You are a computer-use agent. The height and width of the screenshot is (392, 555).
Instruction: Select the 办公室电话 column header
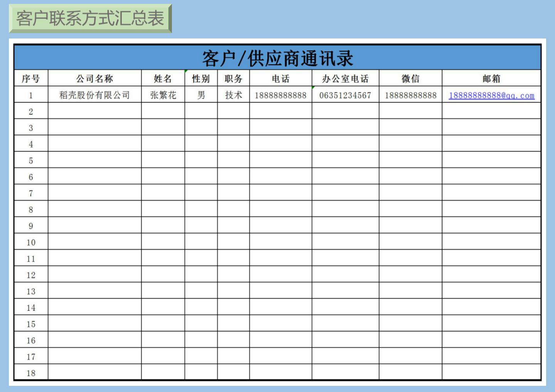click(345, 78)
